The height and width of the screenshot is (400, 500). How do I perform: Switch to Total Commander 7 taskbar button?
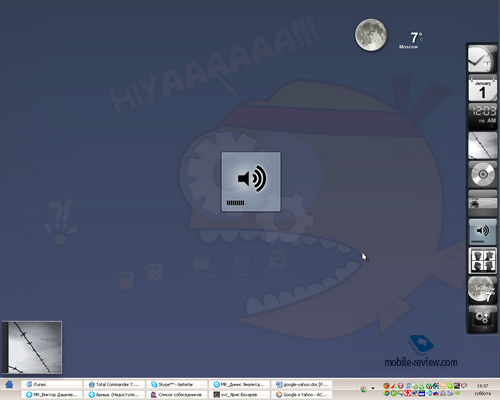pos(114,384)
